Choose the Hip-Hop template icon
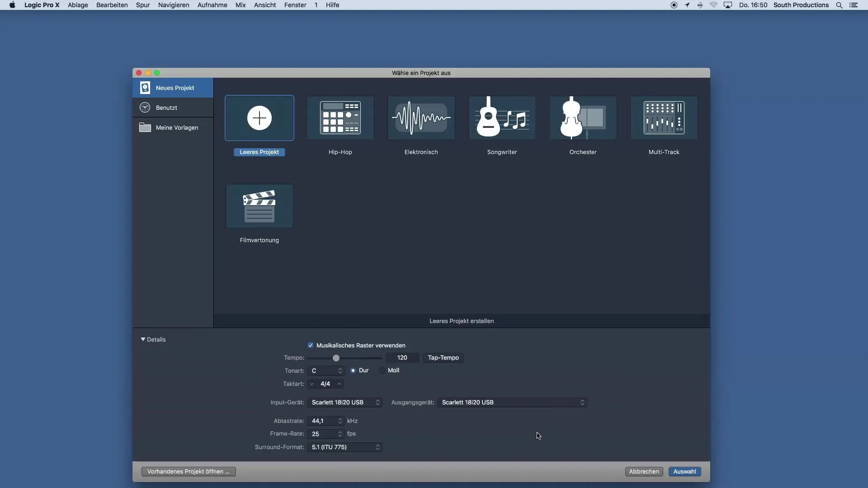Image resolution: width=868 pixels, height=488 pixels. (x=340, y=118)
